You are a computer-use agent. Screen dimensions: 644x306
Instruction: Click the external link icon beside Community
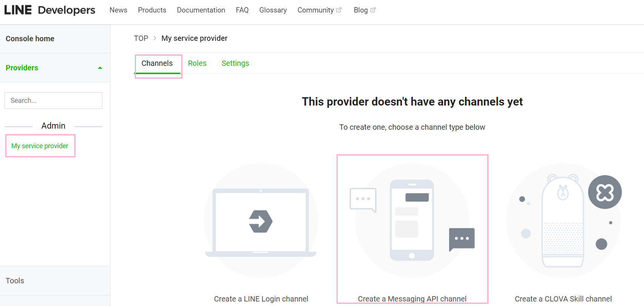point(339,10)
